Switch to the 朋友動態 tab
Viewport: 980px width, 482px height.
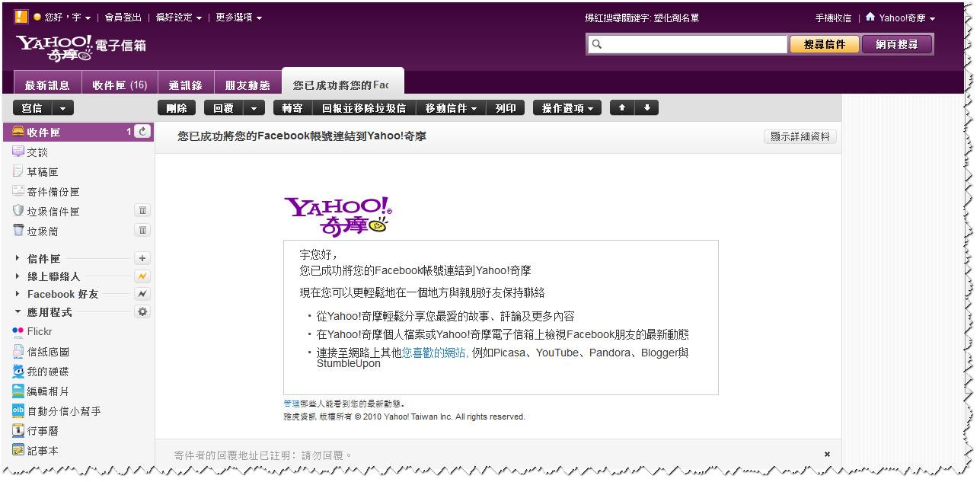click(247, 84)
